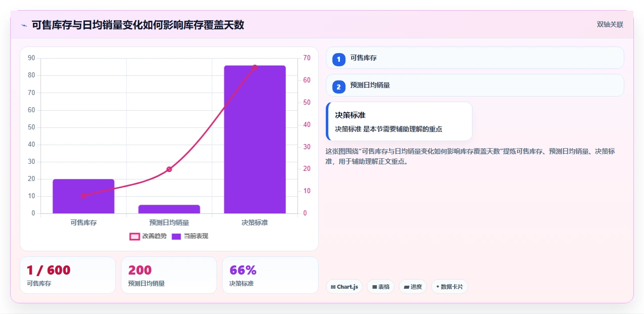Image resolution: width=644 pixels, height=314 pixels.
Task: Select the numbered badge 2 for 预测日均销量
Action: [x=338, y=86]
